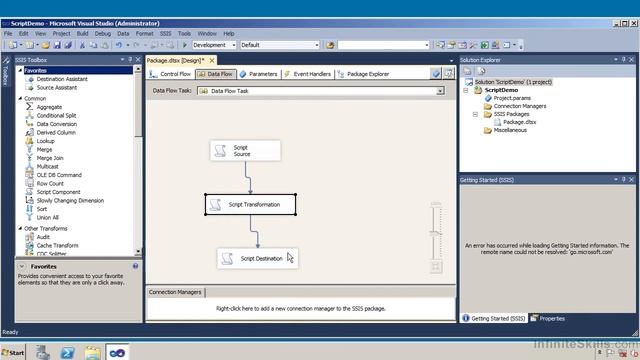Click the SSIS Toolbox vertical scrollbar
The height and width of the screenshot is (360, 640).
(138, 160)
